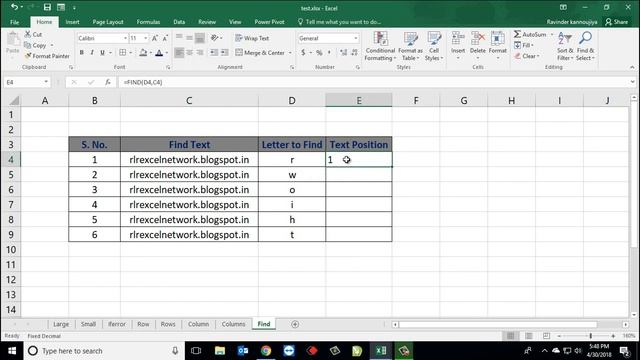Open the Fill dropdown in Editing
Screen dimensions: 640x360
(524, 45)
